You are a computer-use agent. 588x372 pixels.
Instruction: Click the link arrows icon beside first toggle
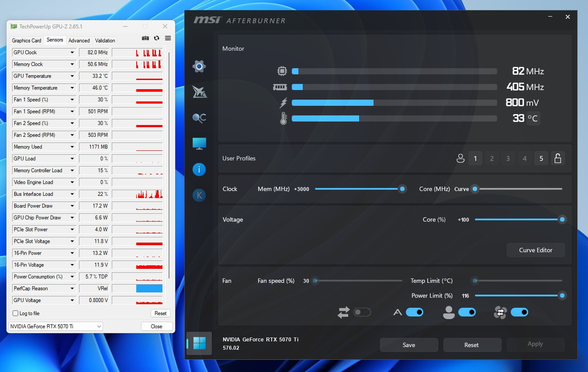[344, 313]
